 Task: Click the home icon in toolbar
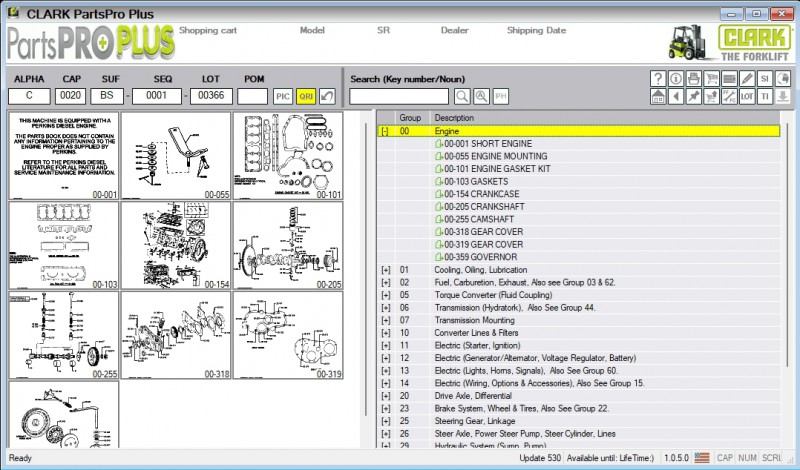tap(658, 96)
